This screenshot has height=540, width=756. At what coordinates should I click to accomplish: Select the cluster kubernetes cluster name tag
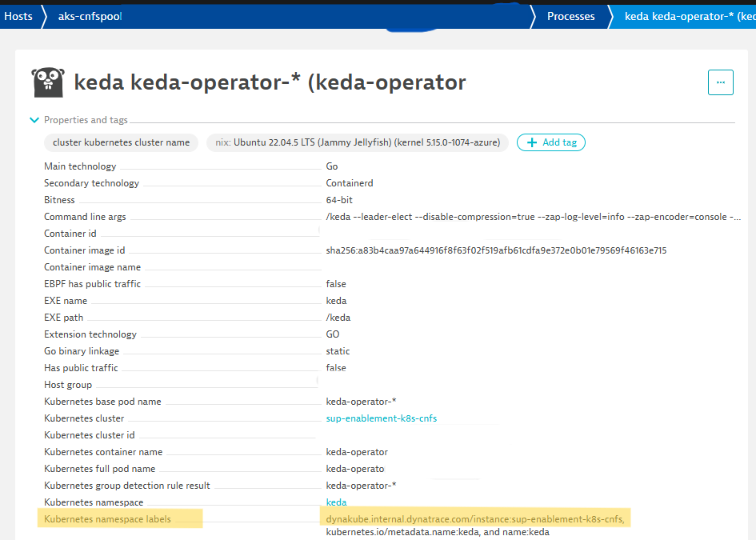tap(120, 142)
